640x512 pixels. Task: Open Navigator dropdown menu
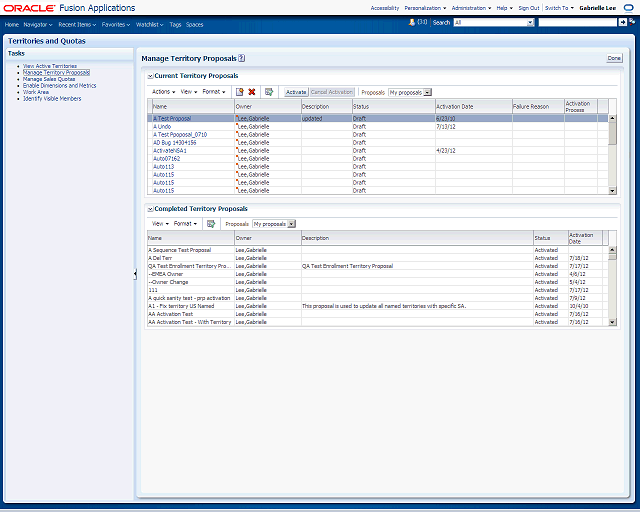[38, 24]
